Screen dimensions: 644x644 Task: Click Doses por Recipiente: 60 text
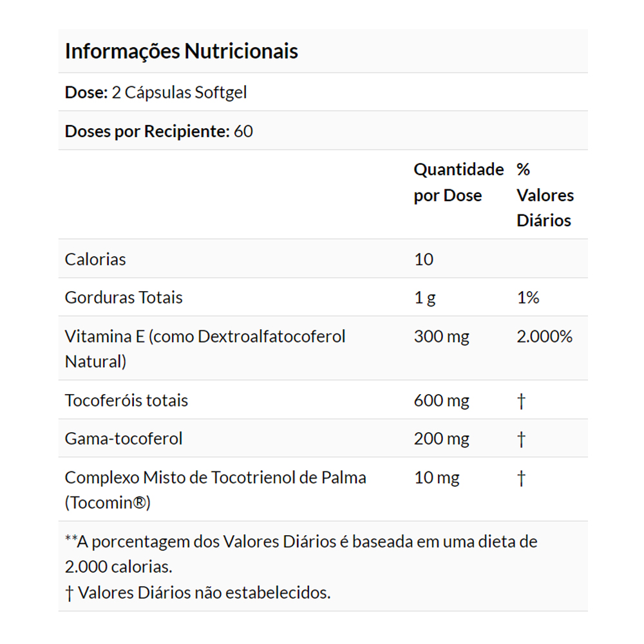(x=158, y=131)
